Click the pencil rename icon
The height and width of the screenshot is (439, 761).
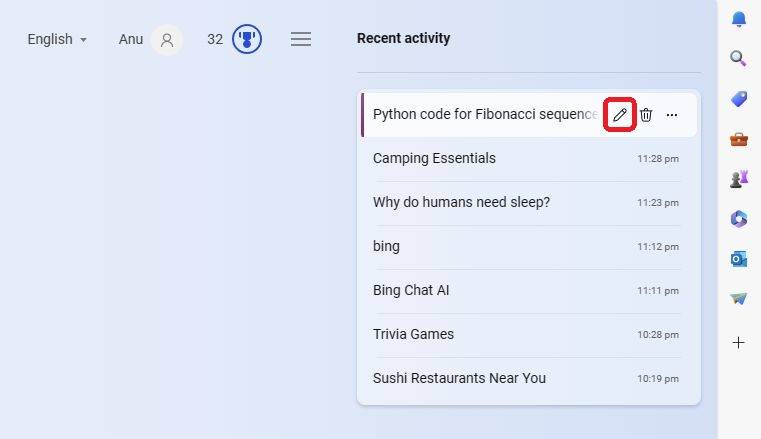point(619,115)
